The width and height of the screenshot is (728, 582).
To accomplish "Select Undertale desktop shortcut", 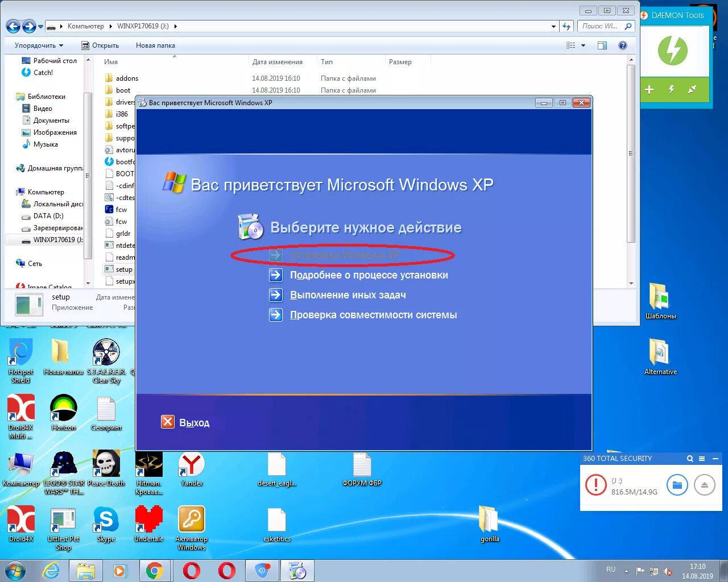I will tap(149, 524).
